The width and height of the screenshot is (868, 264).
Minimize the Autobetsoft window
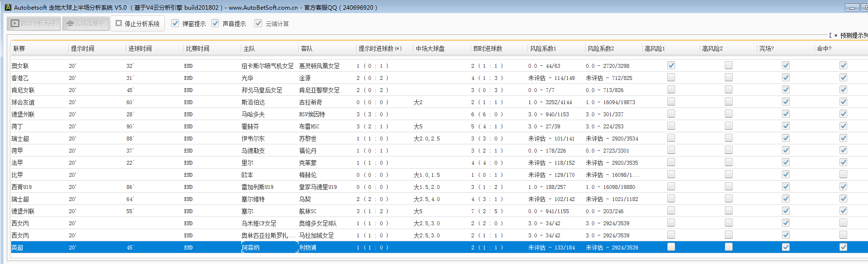point(852,7)
